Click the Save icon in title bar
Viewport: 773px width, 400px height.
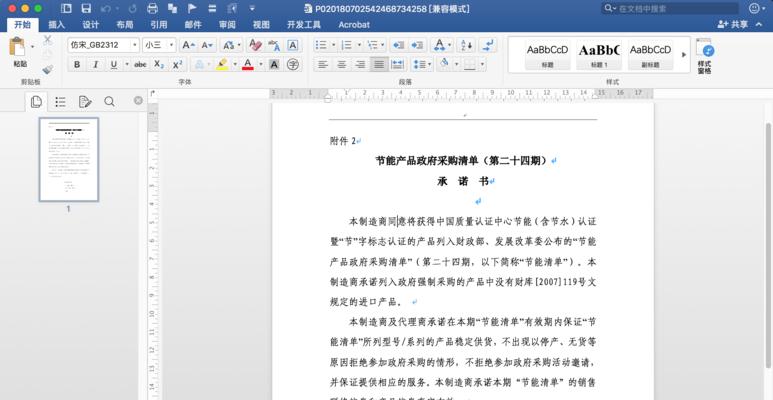(x=86, y=8)
